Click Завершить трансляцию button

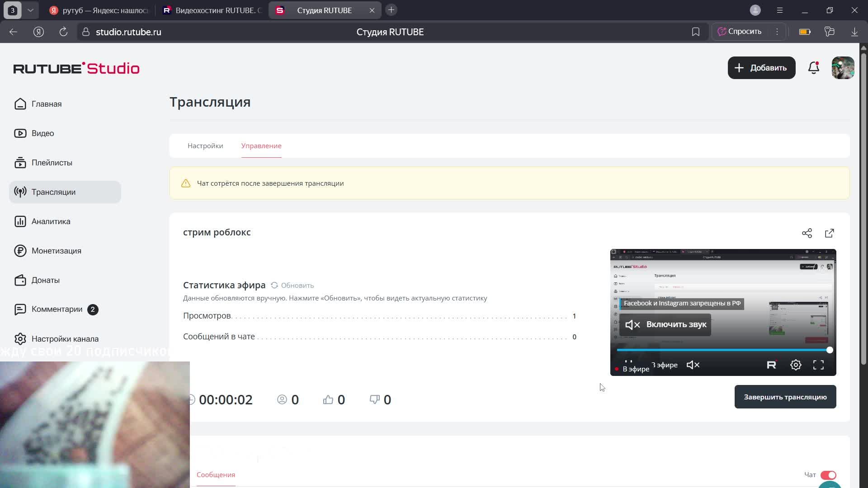click(785, 397)
